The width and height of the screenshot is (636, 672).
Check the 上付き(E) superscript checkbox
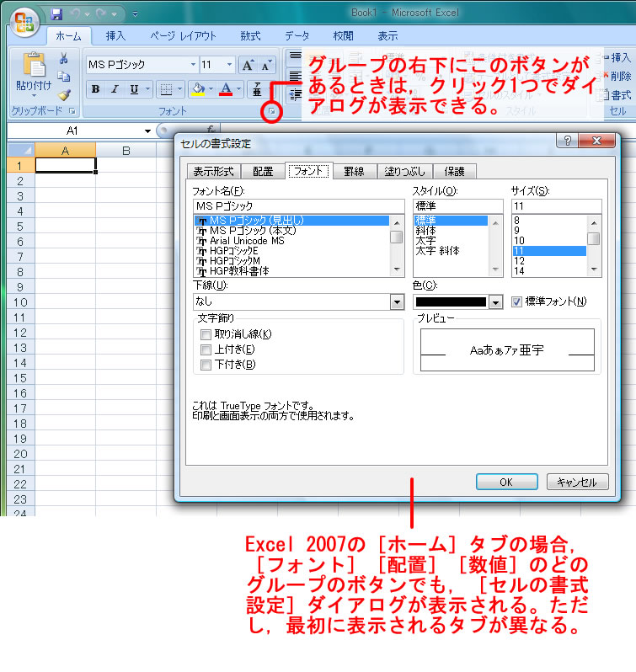point(206,349)
